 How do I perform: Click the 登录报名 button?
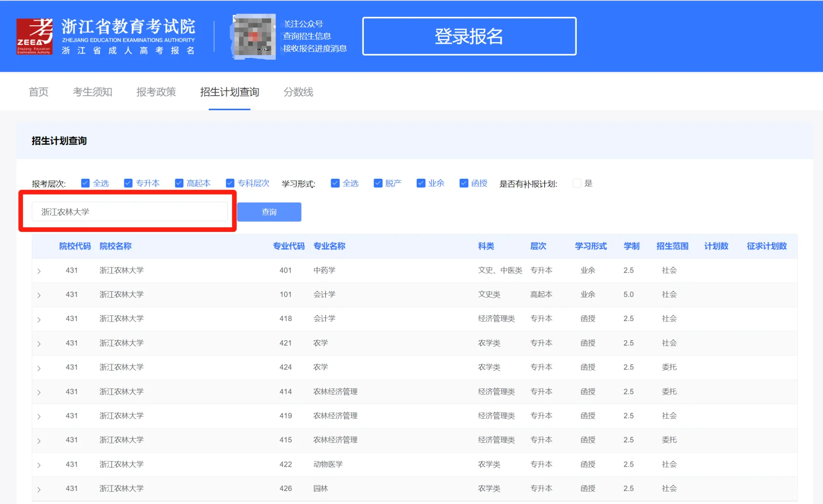[x=469, y=36]
